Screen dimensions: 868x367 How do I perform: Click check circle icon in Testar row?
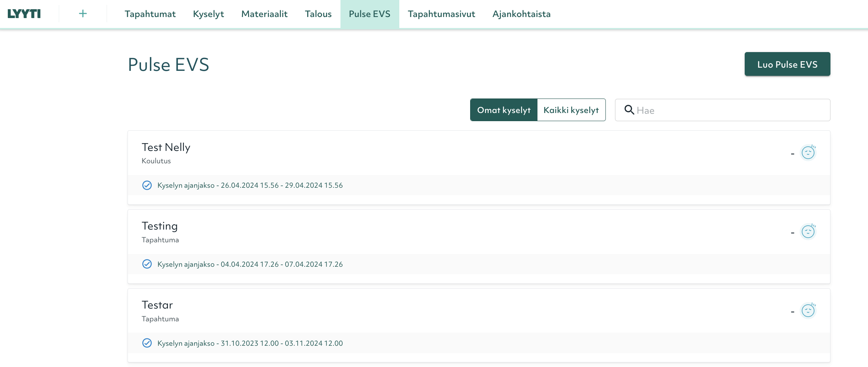point(147,343)
